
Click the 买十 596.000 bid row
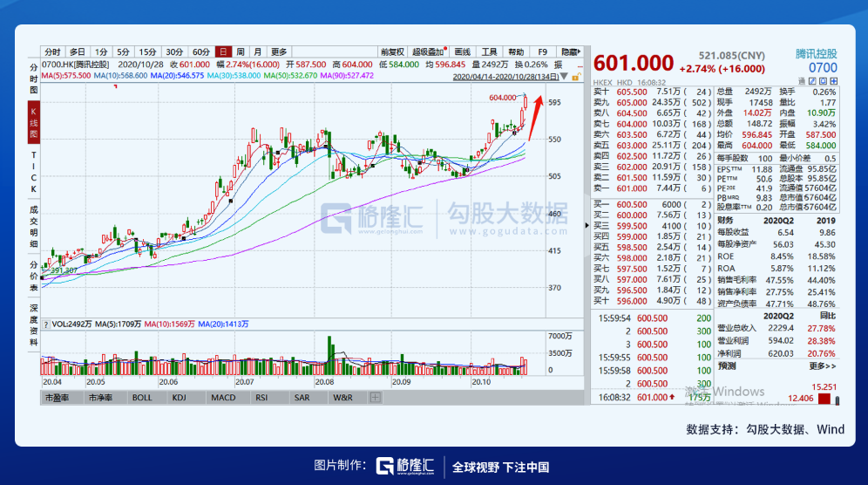(652, 301)
